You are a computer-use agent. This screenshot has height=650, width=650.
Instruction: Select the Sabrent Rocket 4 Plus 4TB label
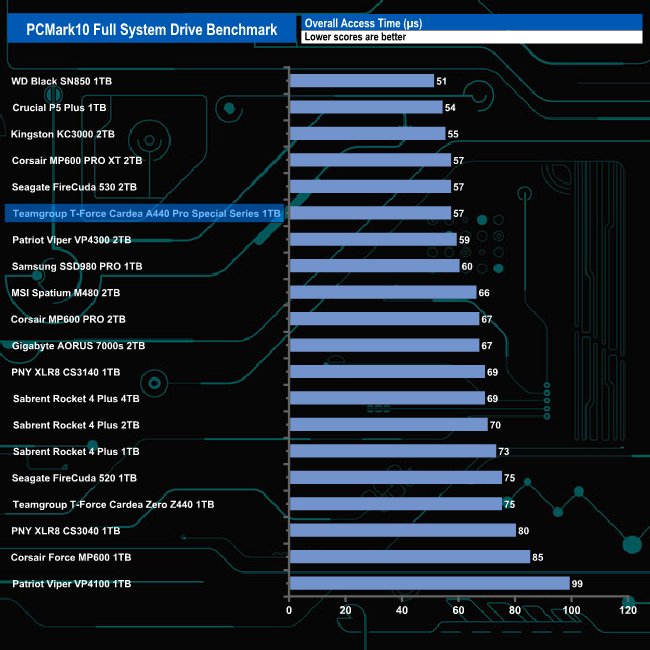(x=76, y=399)
